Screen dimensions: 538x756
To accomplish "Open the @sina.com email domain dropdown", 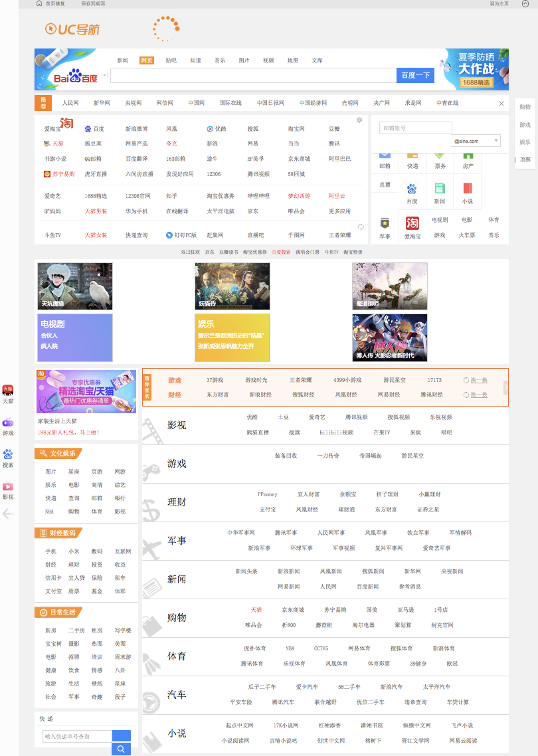I will (x=476, y=141).
